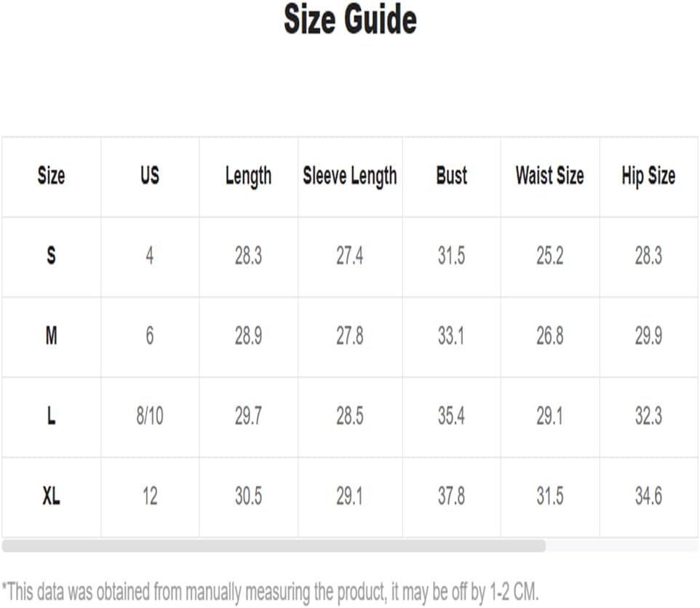Click the 34.6 hip size cell
700x608 pixels.
coord(648,496)
